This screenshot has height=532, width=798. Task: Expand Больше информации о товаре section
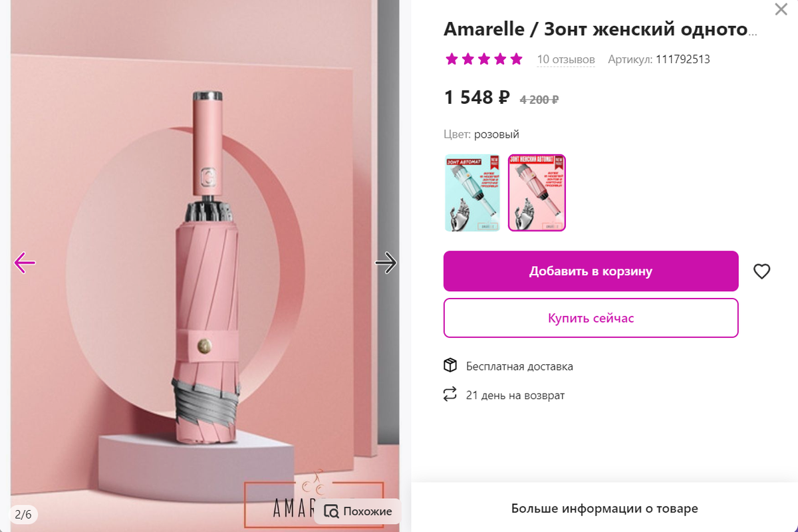click(x=604, y=509)
